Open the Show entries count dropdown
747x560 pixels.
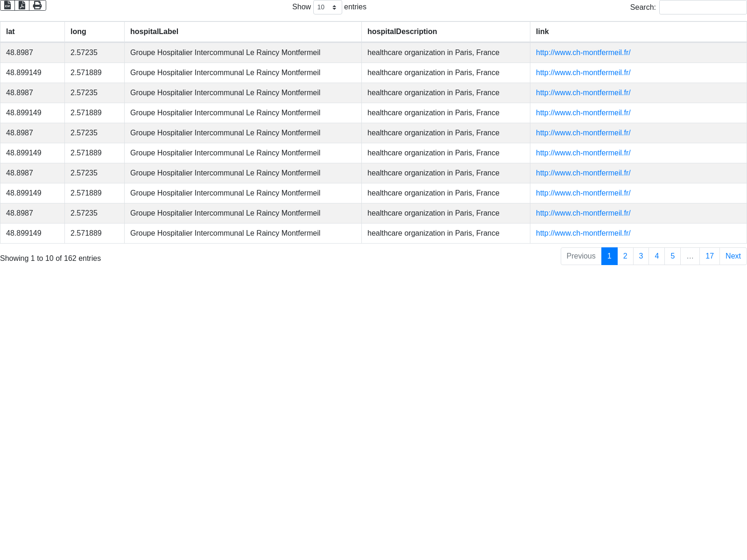[327, 7]
